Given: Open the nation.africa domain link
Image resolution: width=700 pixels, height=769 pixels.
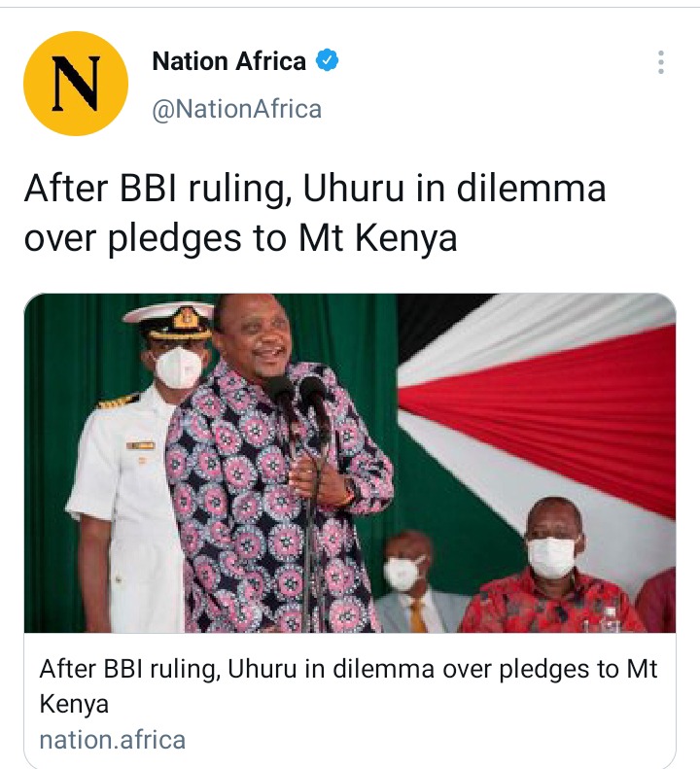Looking at the screenshot, I should (x=113, y=740).
